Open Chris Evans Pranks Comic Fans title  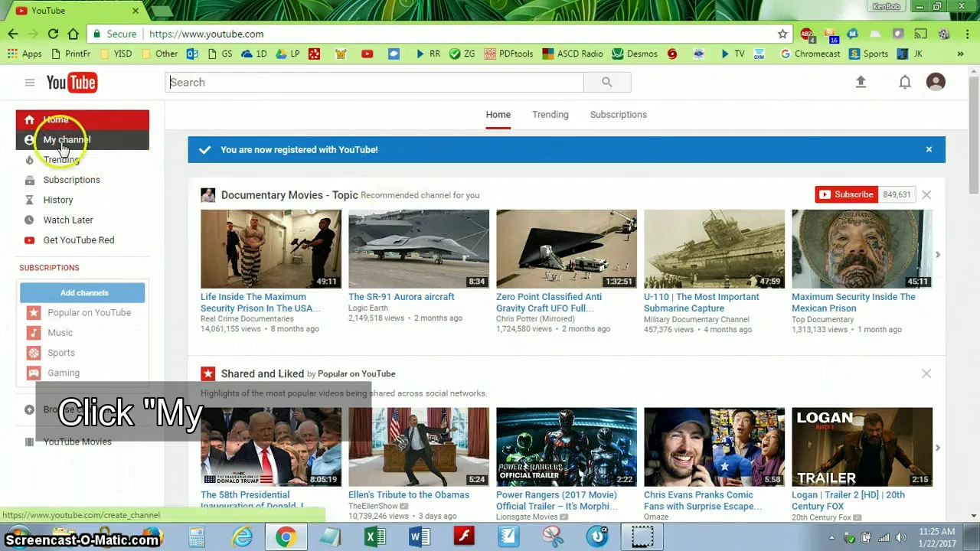(704, 500)
